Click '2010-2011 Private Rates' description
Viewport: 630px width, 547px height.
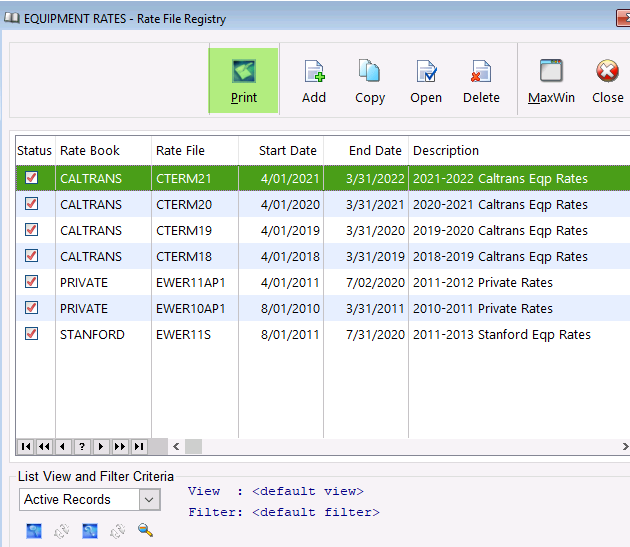tap(483, 308)
